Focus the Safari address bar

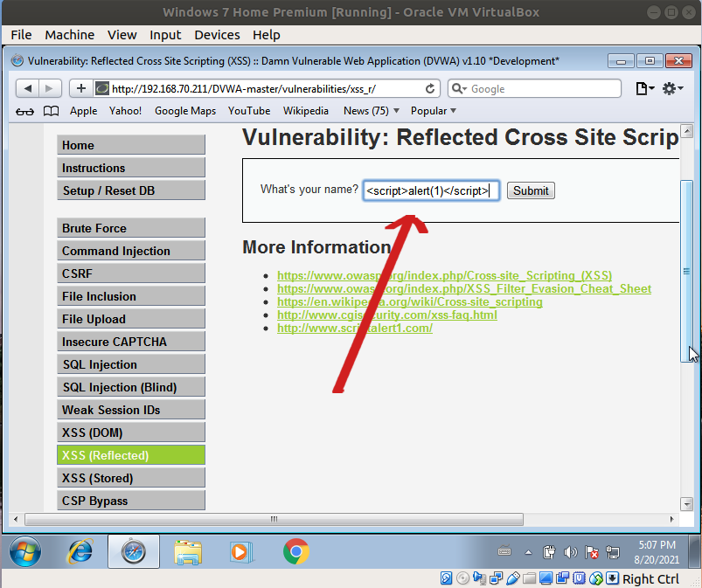click(267, 88)
